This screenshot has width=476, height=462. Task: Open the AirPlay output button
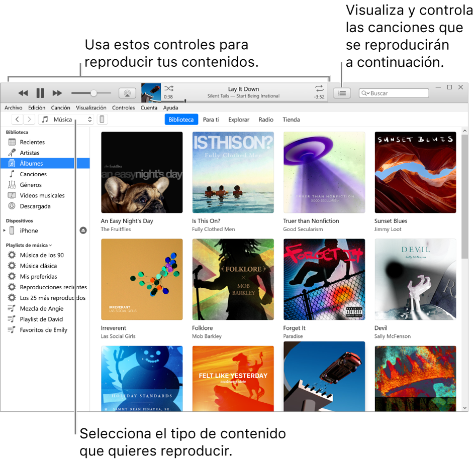(x=127, y=93)
